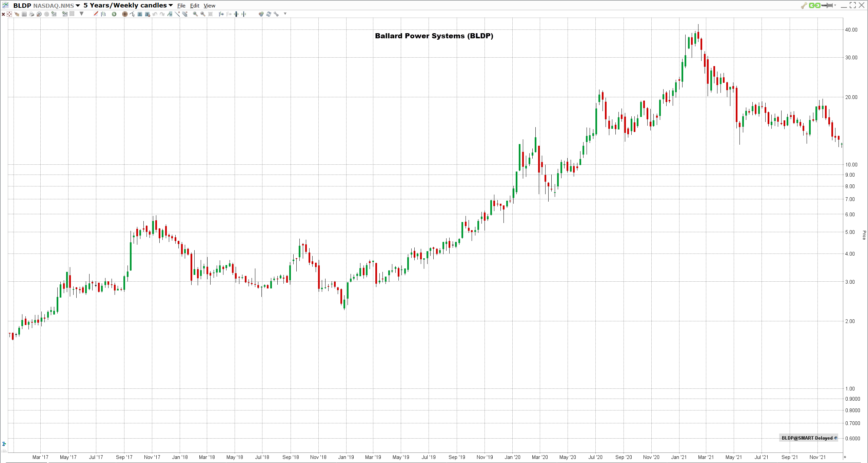The width and height of the screenshot is (868, 463).
Task: Click the grey square icon beside chart image icon
Action: point(72,14)
